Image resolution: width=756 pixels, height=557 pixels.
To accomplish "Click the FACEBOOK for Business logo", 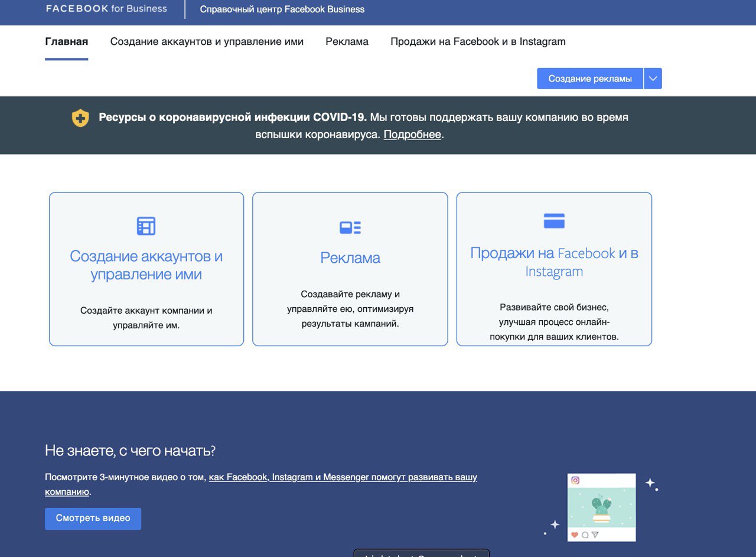I will tap(106, 9).
